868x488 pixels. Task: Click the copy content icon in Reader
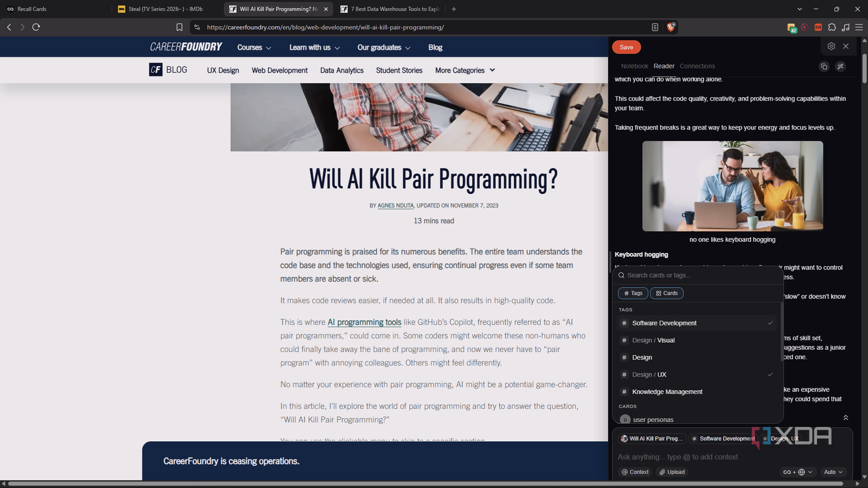click(x=824, y=66)
